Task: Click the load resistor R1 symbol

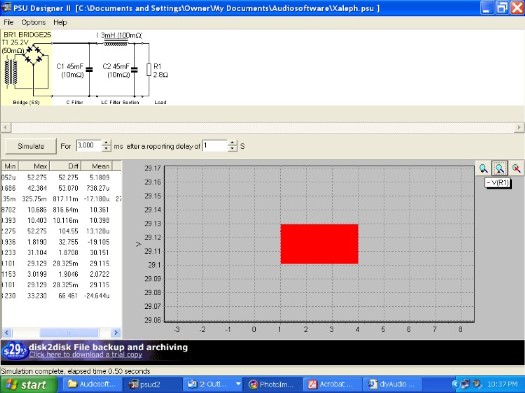Action: tap(149, 70)
